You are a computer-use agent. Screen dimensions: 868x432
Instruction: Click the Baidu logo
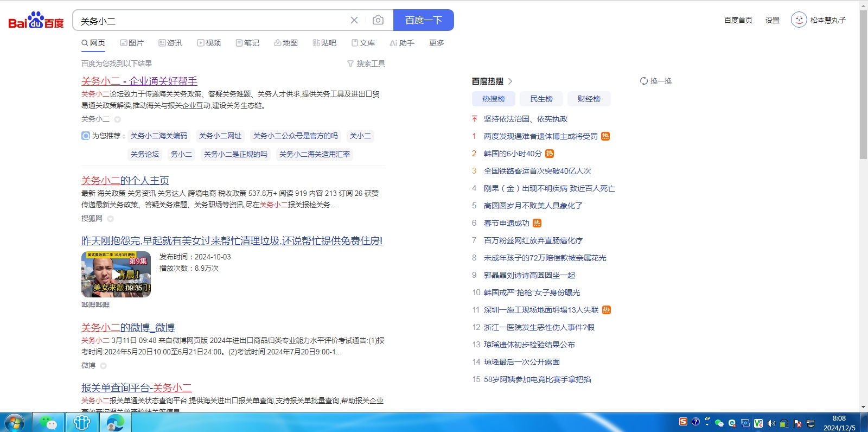tap(36, 21)
